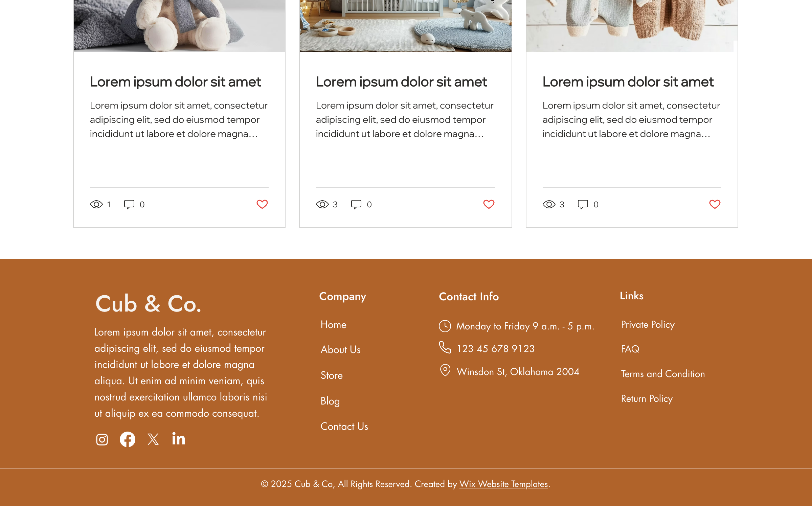Open the Instagram social icon
The width and height of the screenshot is (812, 506).
click(102, 439)
